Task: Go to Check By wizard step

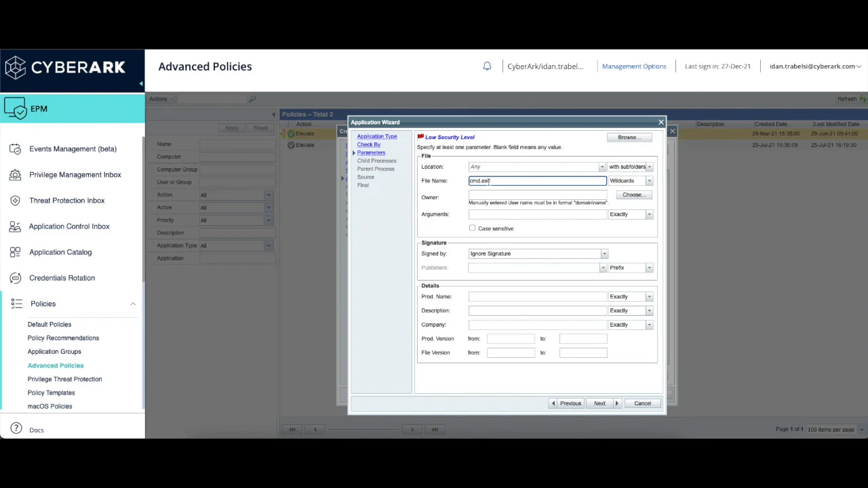Action: coord(369,144)
